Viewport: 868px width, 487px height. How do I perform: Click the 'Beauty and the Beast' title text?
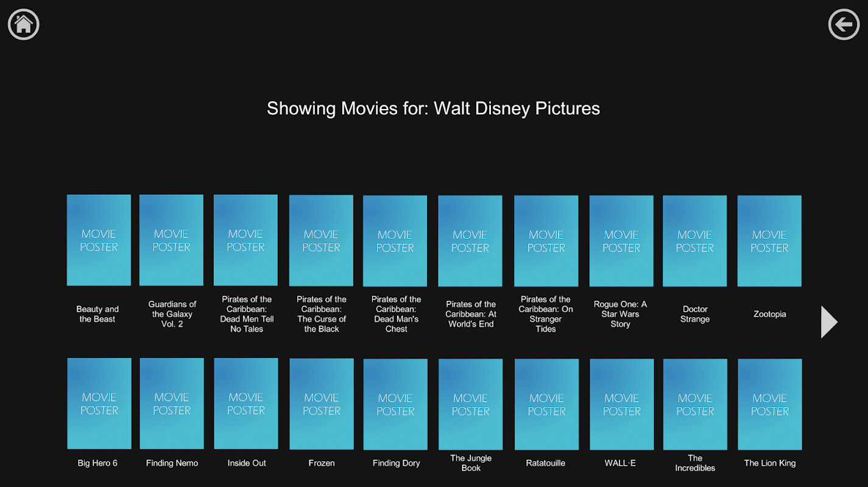point(97,314)
